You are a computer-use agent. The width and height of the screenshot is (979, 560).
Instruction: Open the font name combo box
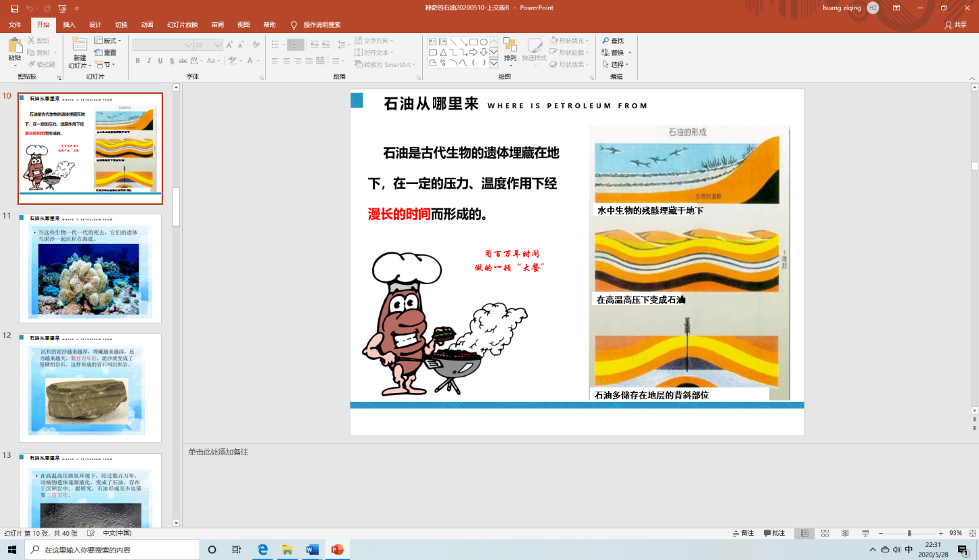click(x=163, y=45)
